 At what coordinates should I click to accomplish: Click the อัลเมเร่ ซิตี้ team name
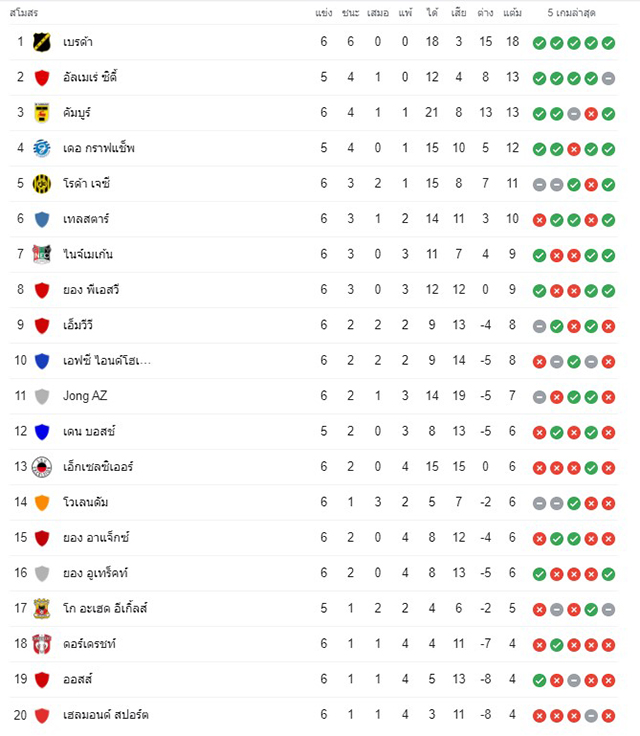(x=90, y=77)
